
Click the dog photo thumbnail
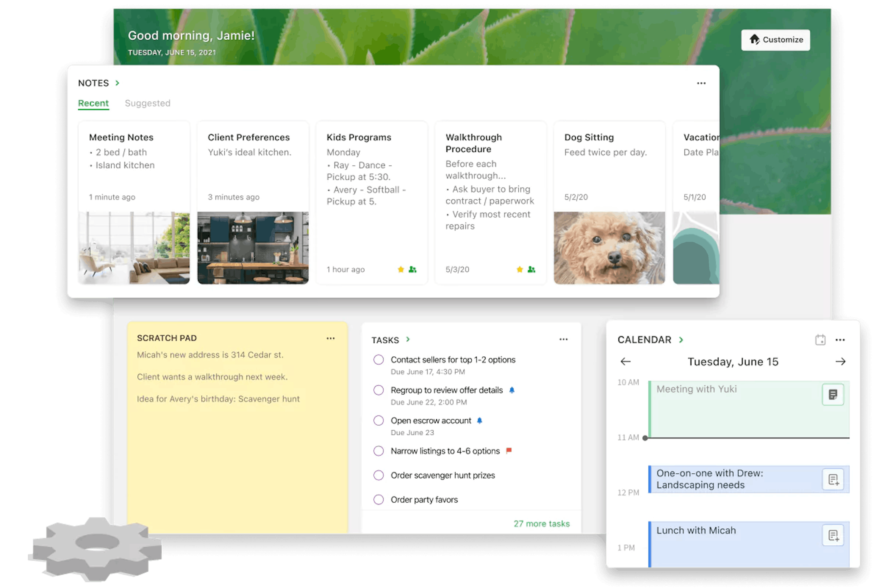click(x=609, y=248)
